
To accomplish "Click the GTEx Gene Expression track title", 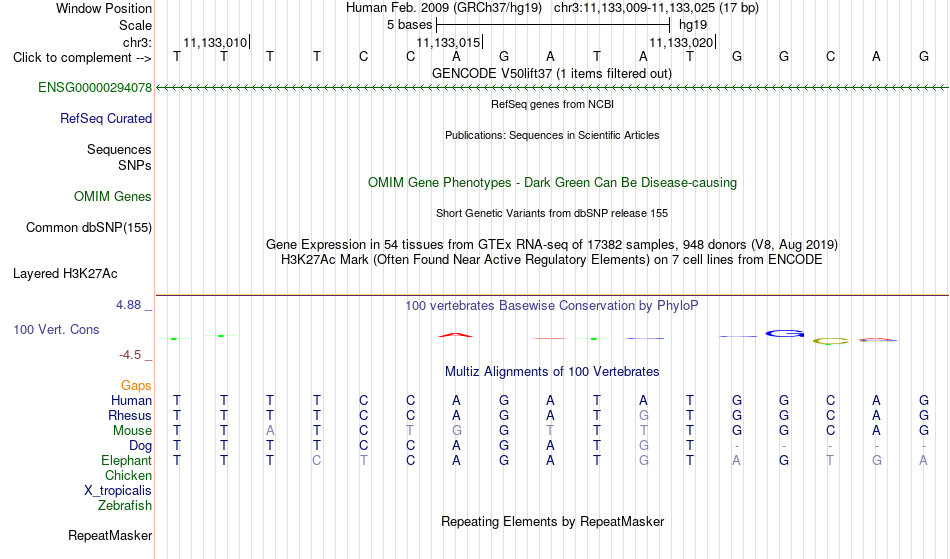I will [x=552, y=245].
